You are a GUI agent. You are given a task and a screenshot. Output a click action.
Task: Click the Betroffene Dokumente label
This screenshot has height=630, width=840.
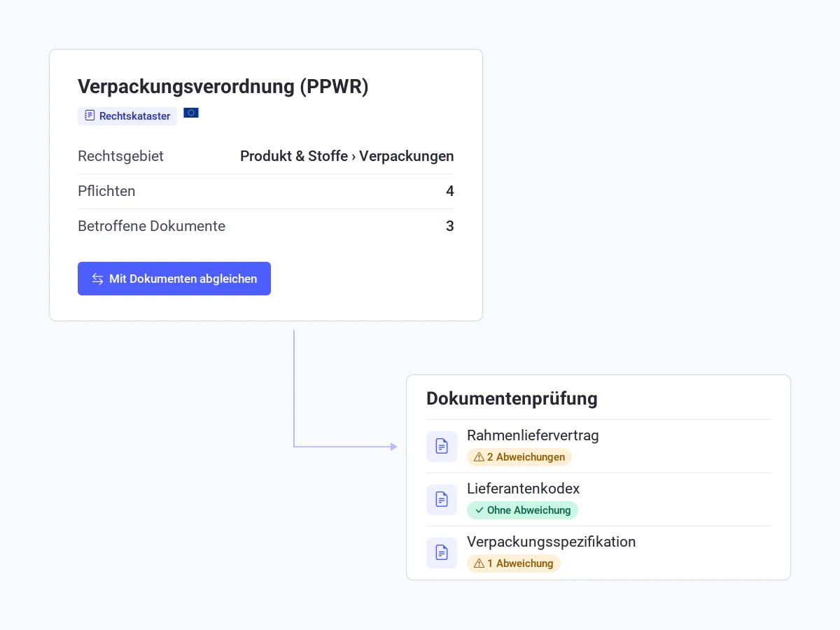(x=151, y=226)
